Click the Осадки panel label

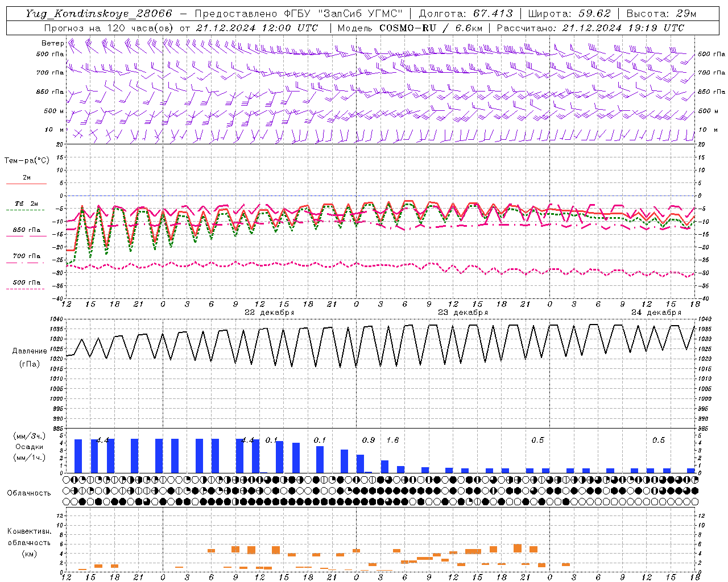point(30,447)
